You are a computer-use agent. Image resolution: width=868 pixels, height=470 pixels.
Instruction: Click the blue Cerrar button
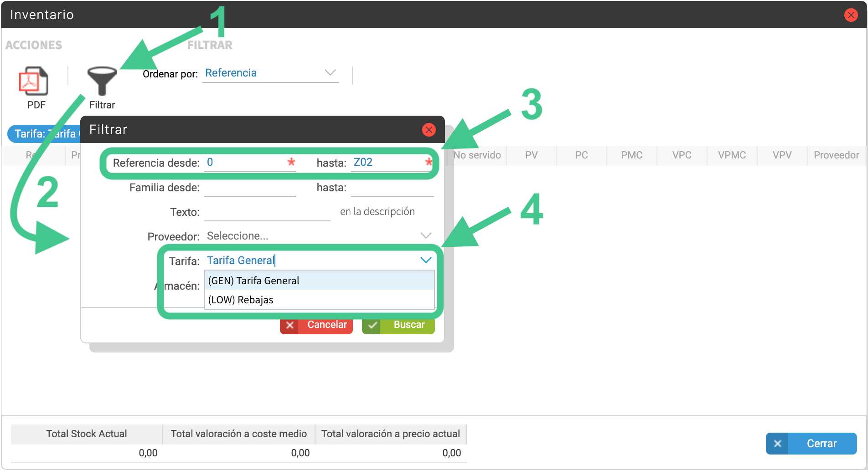coord(811,444)
